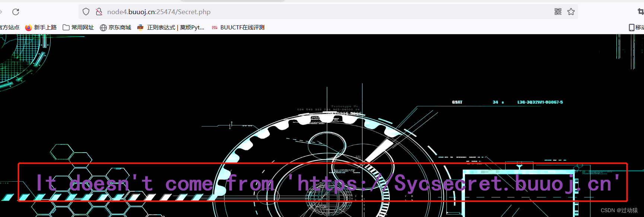Reload the current page

point(16,12)
